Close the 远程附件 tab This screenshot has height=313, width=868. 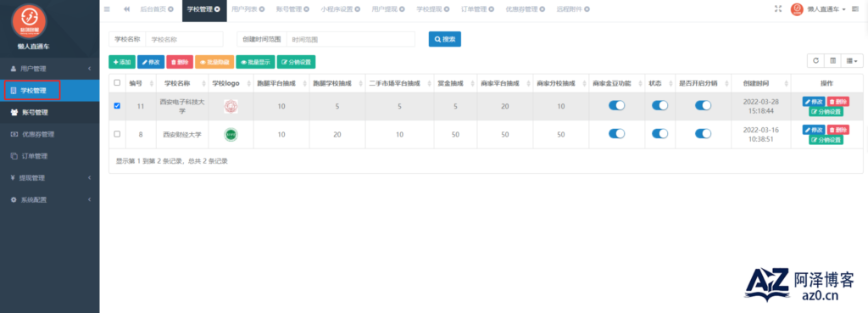pos(587,8)
